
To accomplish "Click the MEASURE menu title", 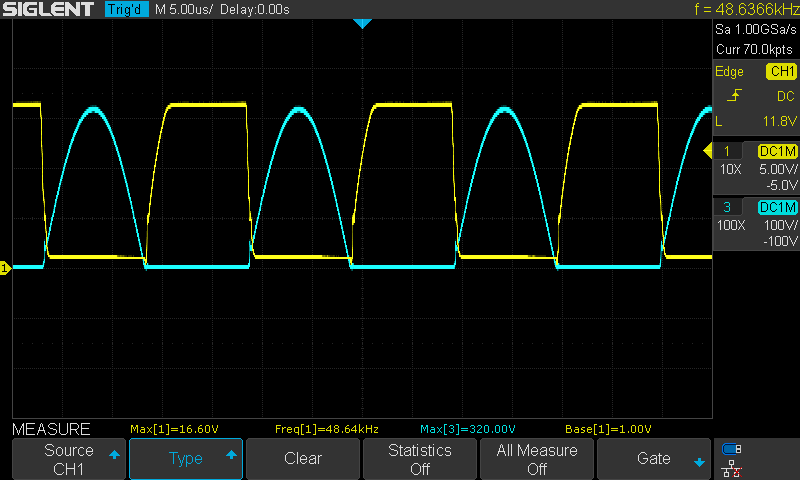I will point(51,429).
